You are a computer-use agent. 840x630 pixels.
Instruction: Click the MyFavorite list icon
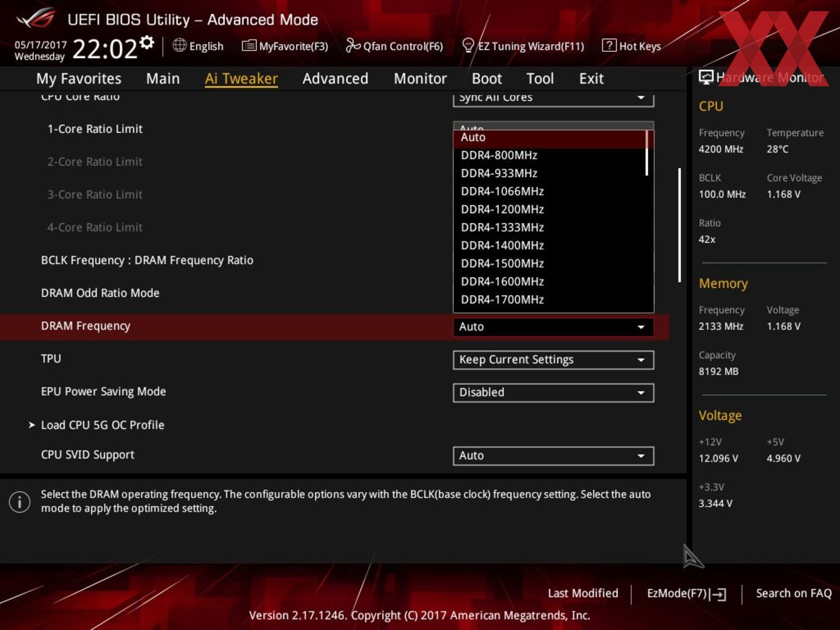click(x=249, y=46)
